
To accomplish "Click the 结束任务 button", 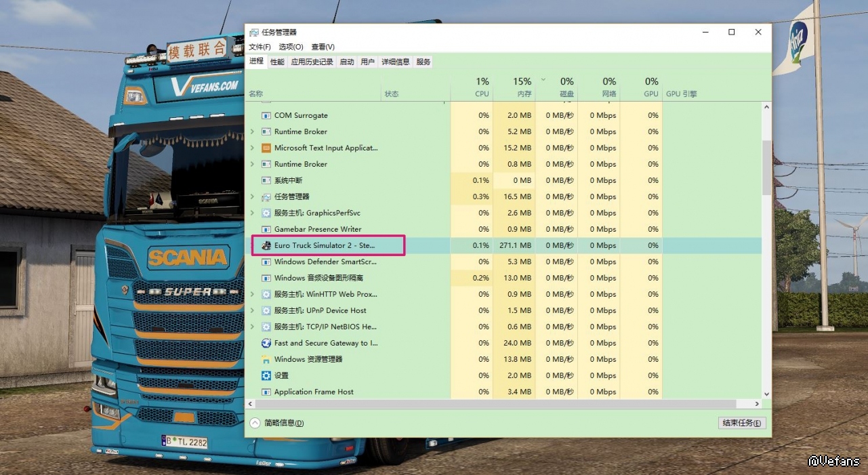I will coord(741,423).
